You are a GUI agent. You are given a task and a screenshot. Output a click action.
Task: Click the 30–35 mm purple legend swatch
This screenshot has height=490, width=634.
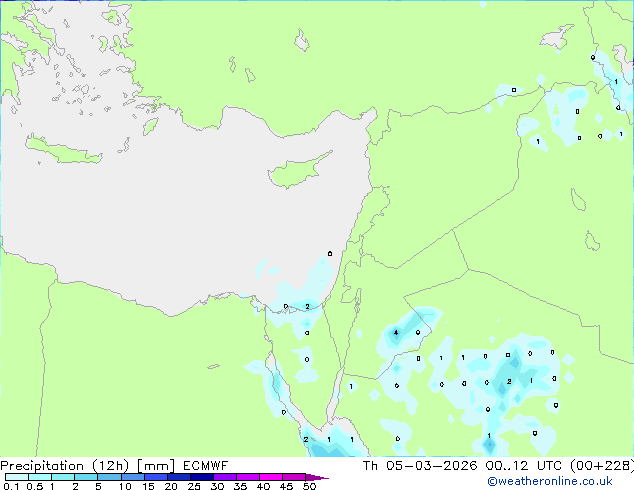pyautogui.click(x=225, y=477)
